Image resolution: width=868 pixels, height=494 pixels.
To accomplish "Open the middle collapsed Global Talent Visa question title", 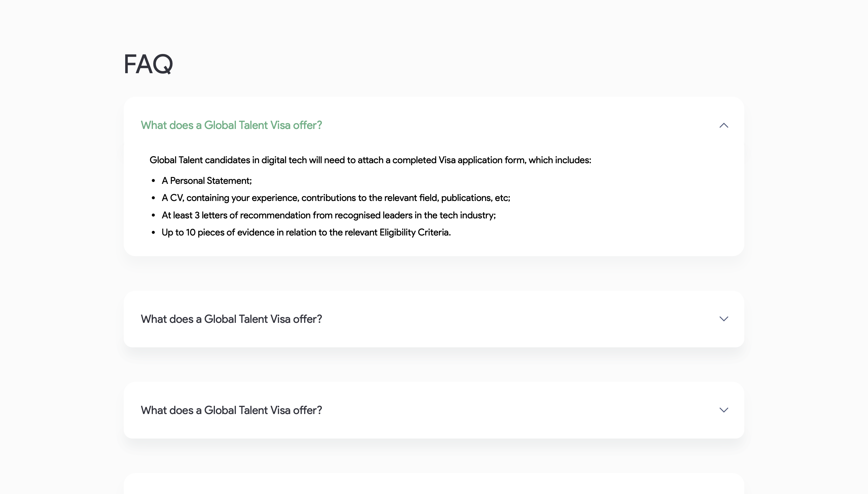I will (231, 319).
